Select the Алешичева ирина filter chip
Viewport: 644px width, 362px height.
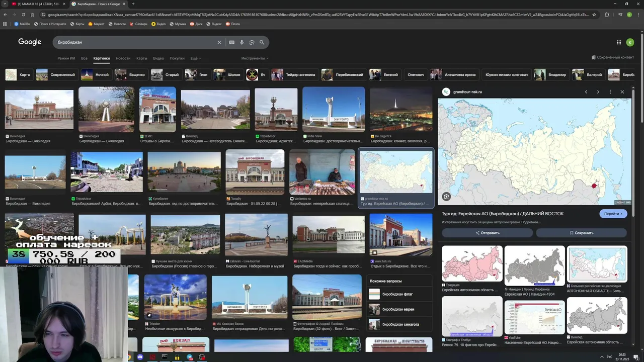pyautogui.click(x=454, y=74)
